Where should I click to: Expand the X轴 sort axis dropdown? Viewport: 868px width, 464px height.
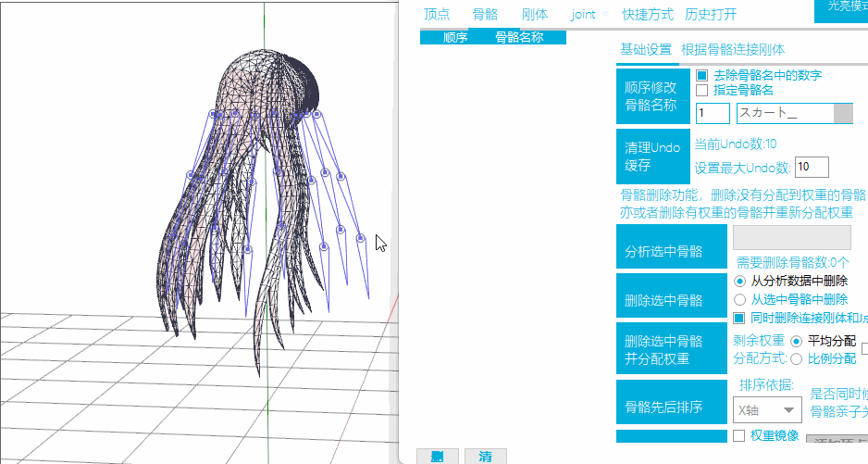coord(767,409)
